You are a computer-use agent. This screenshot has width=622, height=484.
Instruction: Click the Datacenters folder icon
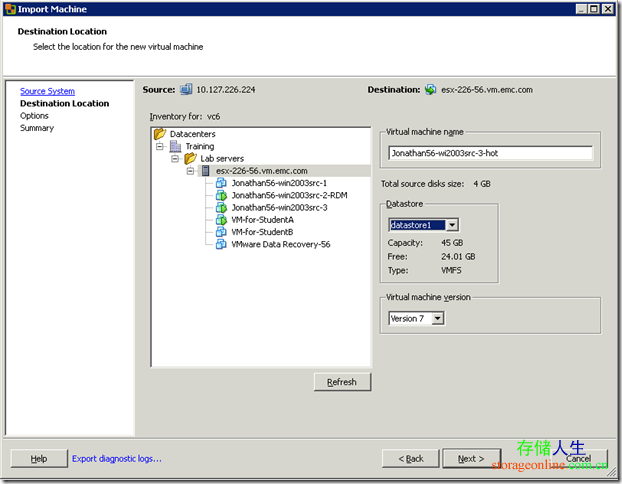[x=160, y=134]
